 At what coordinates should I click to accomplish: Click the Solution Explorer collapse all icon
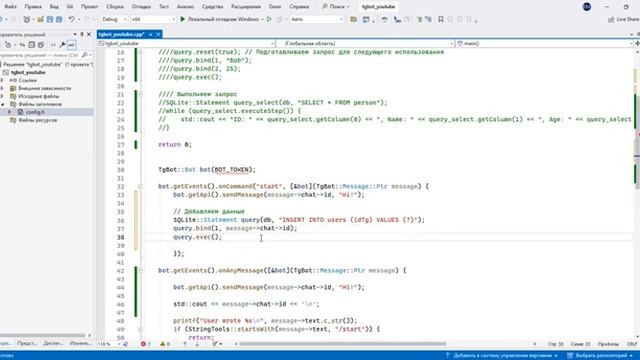(31, 45)
